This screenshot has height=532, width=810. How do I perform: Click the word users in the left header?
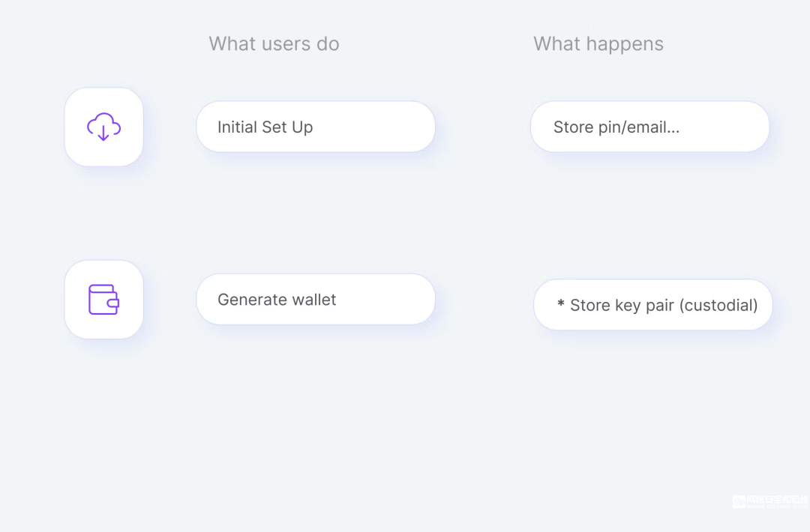(285, 44)
